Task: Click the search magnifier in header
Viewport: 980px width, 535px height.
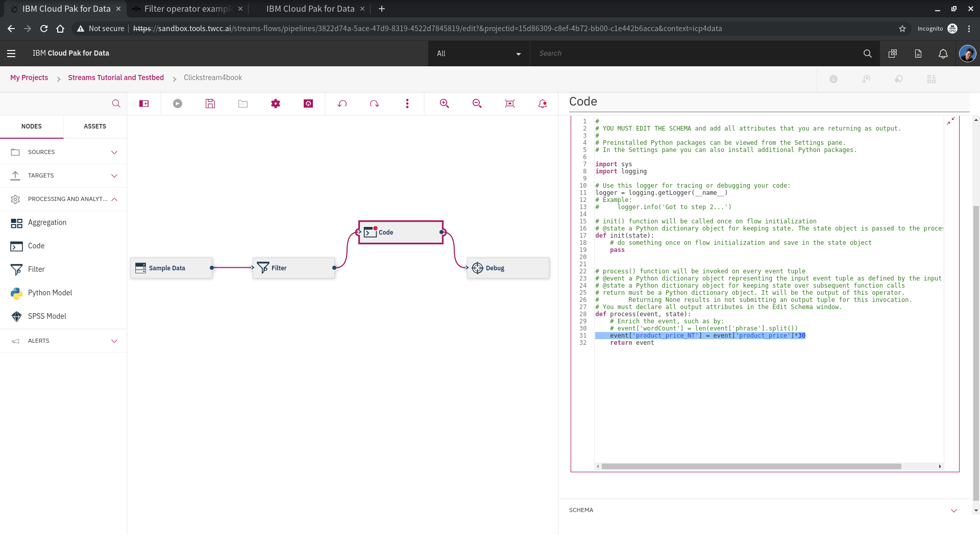Action: point(867,53)
